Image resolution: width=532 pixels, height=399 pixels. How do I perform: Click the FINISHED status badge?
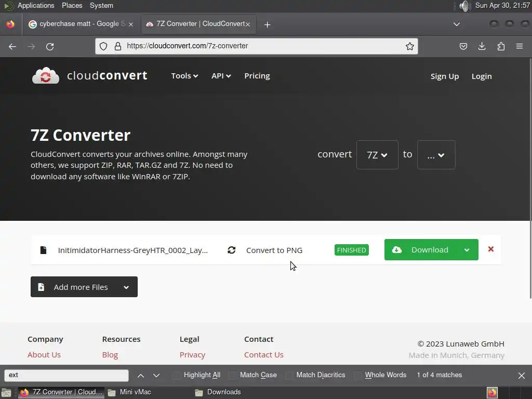point(352,250)
